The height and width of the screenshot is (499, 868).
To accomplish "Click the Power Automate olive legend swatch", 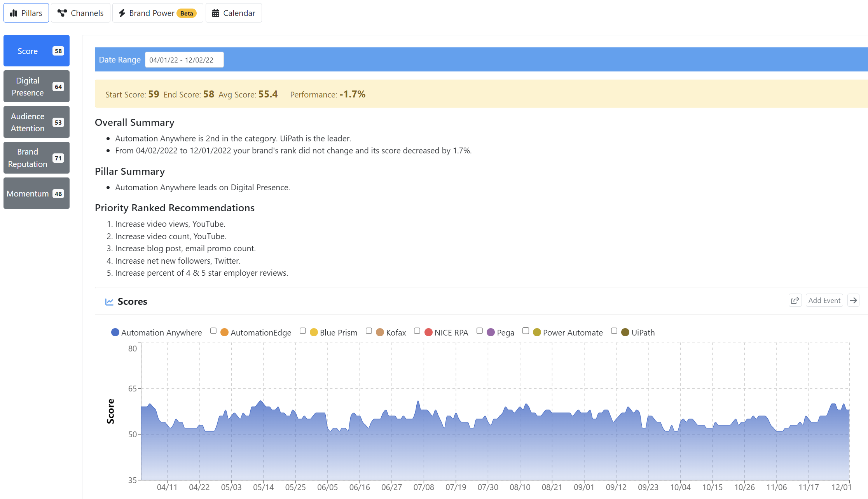I will (537, 332).
